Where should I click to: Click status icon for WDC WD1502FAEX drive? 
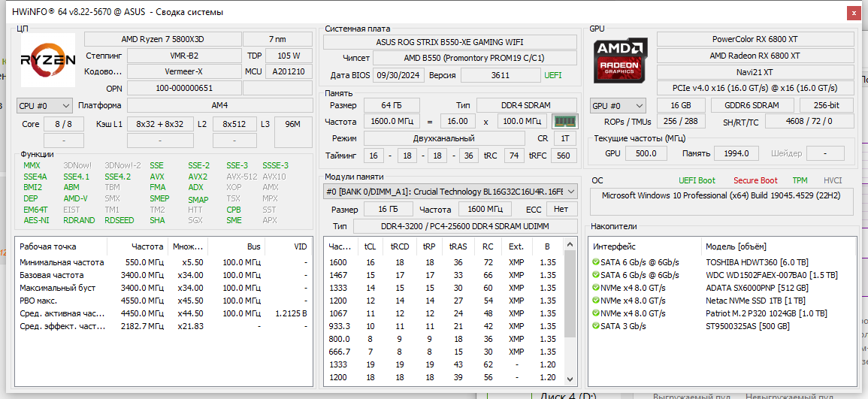click(x=596, y=275)
